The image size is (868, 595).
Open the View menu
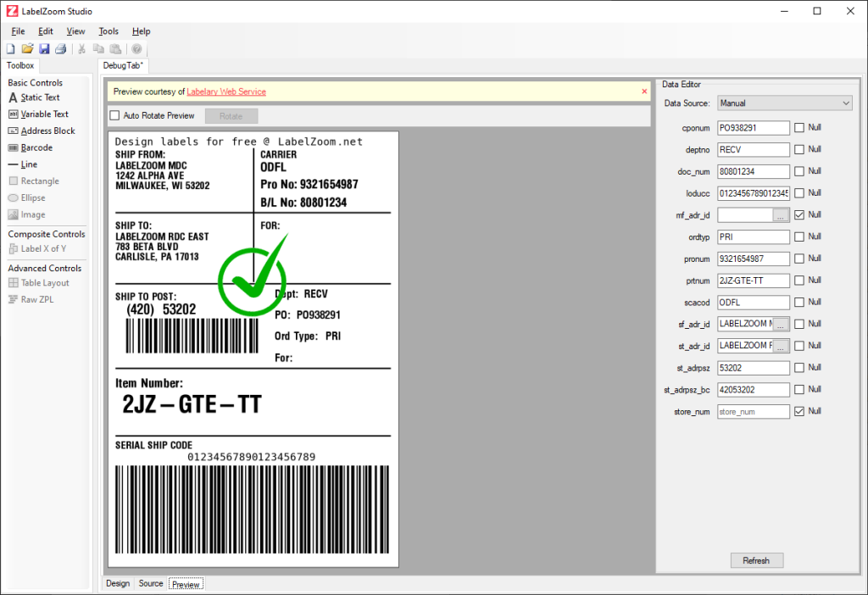point(75,31)
